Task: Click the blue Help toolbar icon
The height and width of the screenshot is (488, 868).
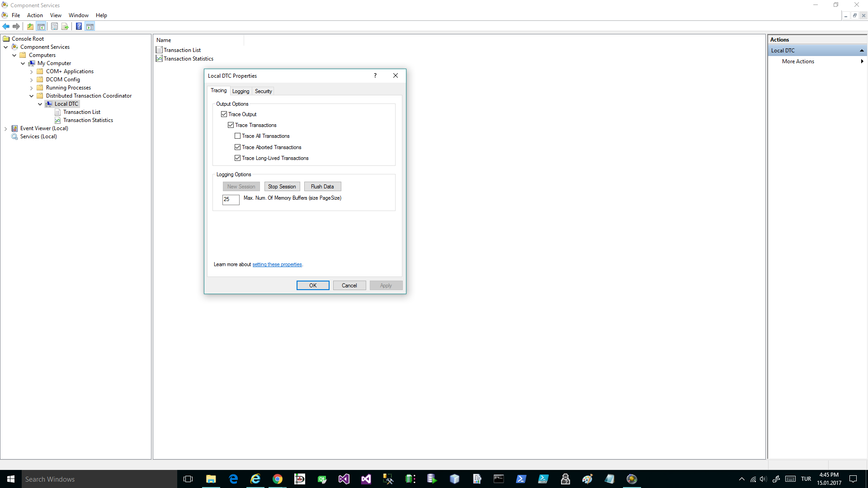Action: [x=79, y=26]
